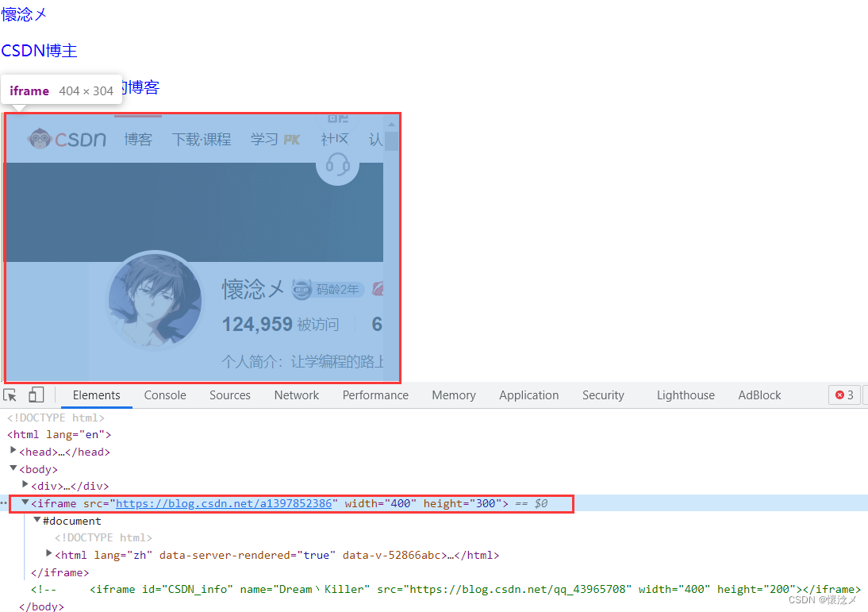Select the <!DOCTYPE html> top line
Screen dimensions: 868x612
pos(56,418)
